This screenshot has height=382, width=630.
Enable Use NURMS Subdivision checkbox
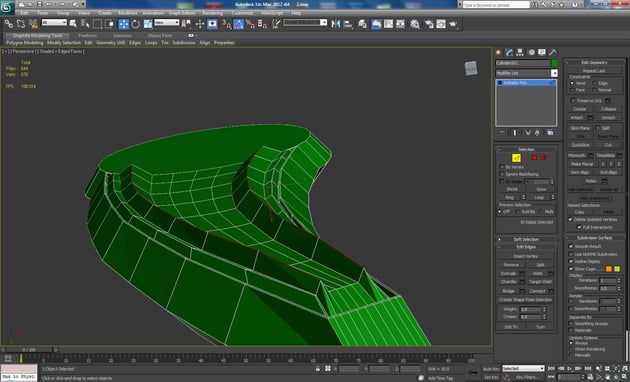571,254
